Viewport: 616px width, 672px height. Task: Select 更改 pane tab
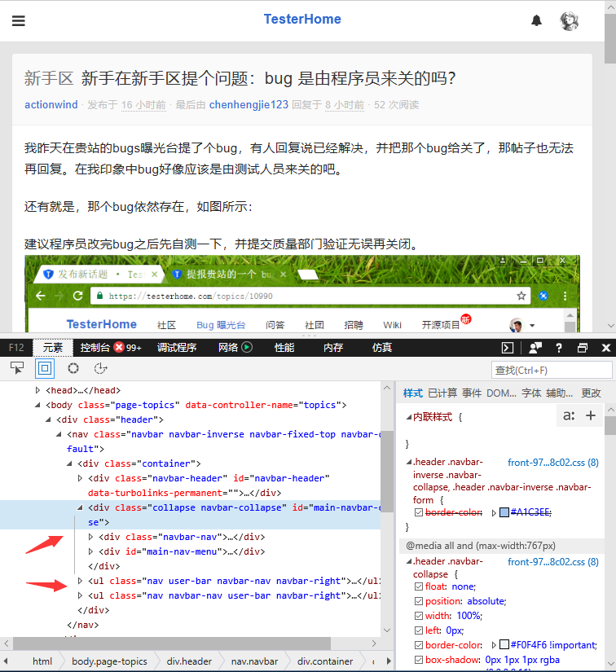[591, 393]
